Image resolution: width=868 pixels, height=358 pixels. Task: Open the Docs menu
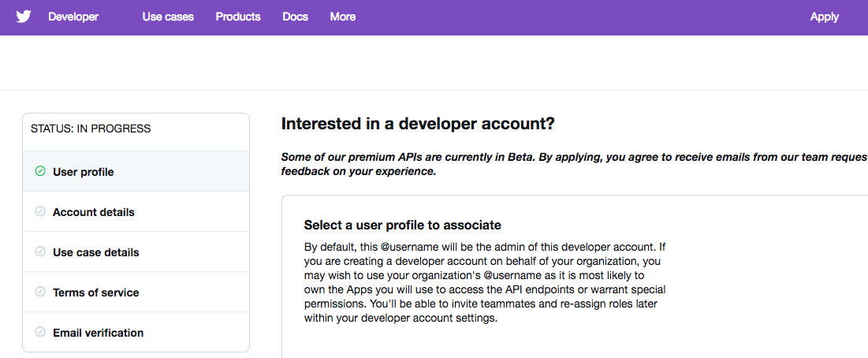pos(295,17)
